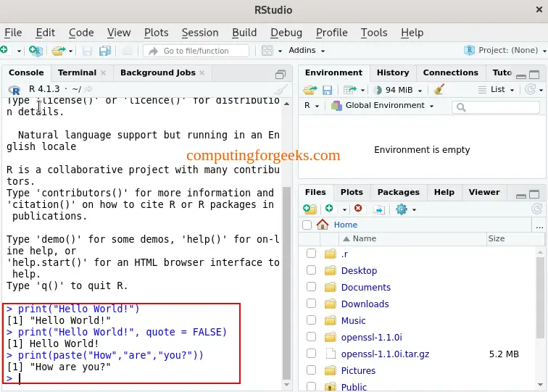Open the openssl-1.1.0i.tar.gz file link
548x392 pixels.
[385, 354]
